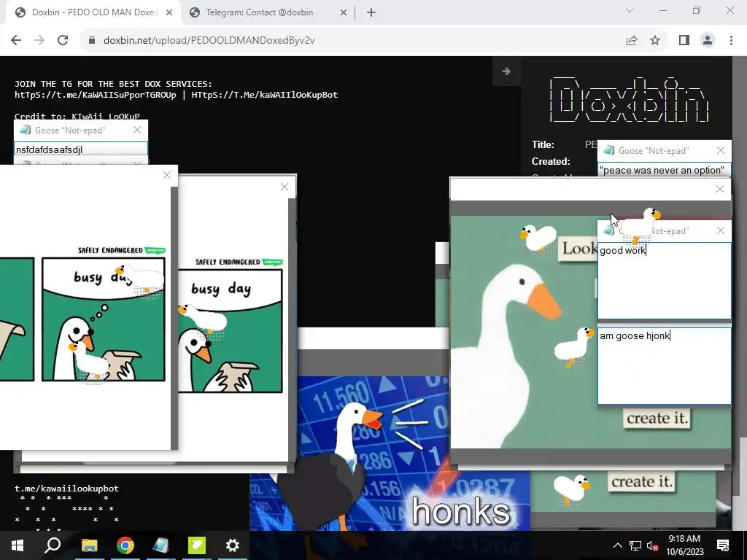Click the muted volume tray icon
The image size is (747, 560).
[x=652, y=545]
